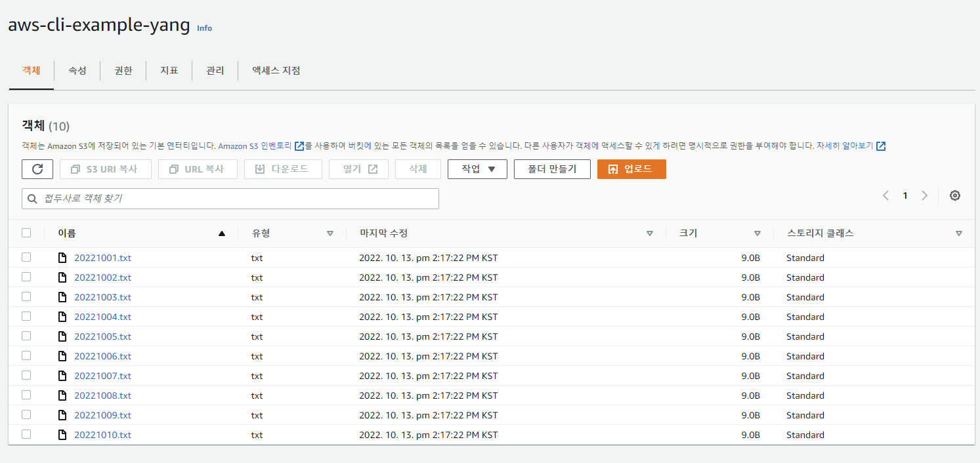Sort by the 스토리지 클래스 column

pos(959,233)
